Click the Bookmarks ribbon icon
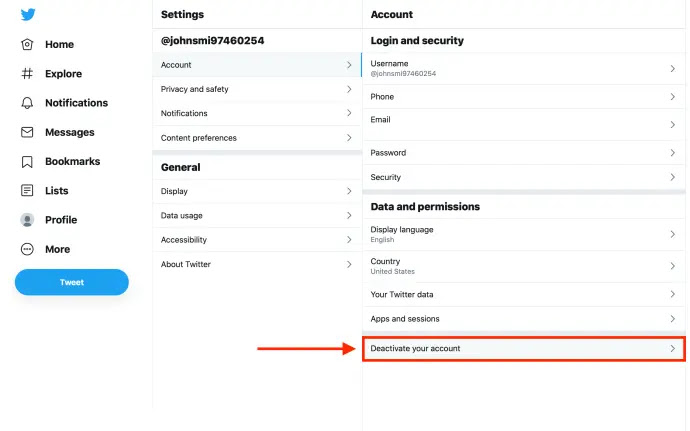 [x=27, y=161]
